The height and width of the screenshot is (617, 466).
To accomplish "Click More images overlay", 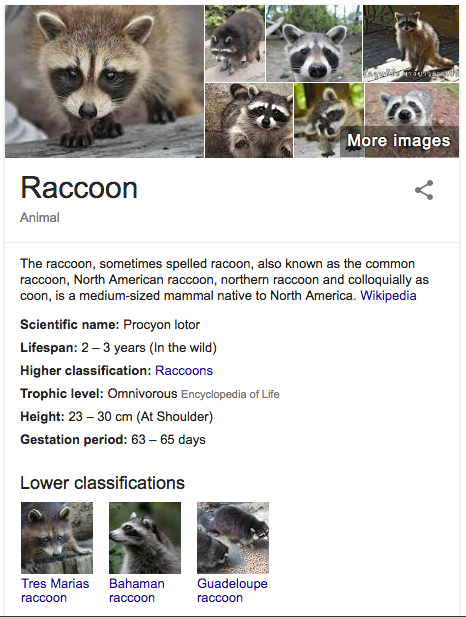I will pos(398,140).
